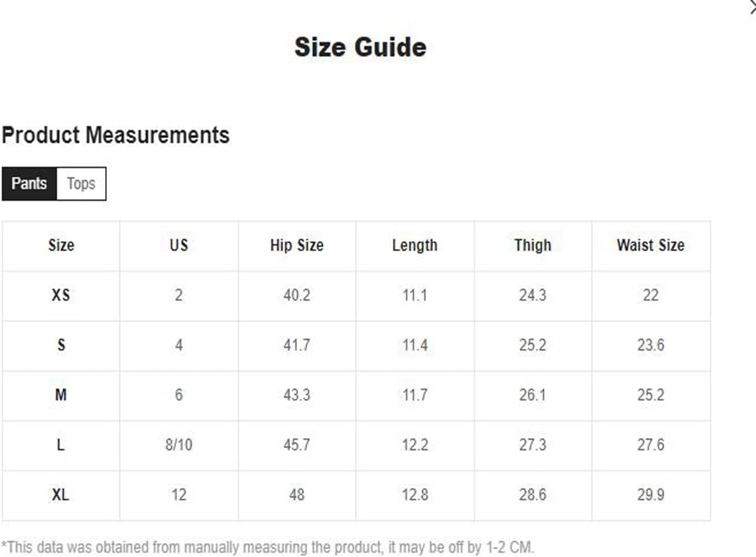
Task: Select the XL size row label
Action: tap(61, 495)
